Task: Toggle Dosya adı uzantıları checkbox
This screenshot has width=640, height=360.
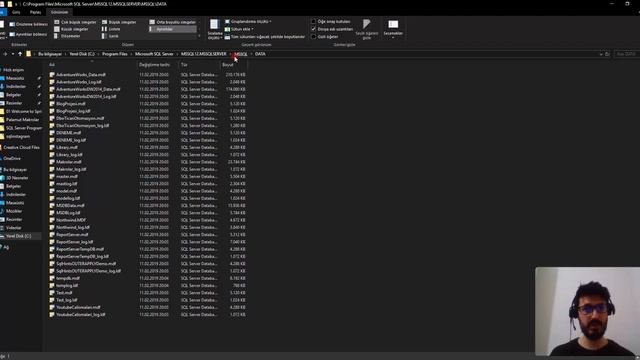Action: 313,29
